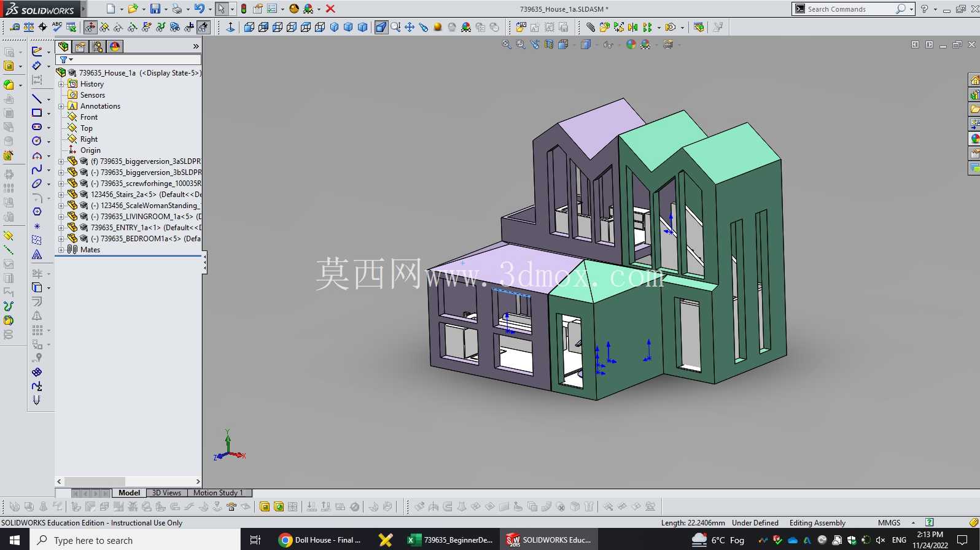Click the Edit Appearance color ball icon
This screenshot has width=980, height=550.
[631, 44]
